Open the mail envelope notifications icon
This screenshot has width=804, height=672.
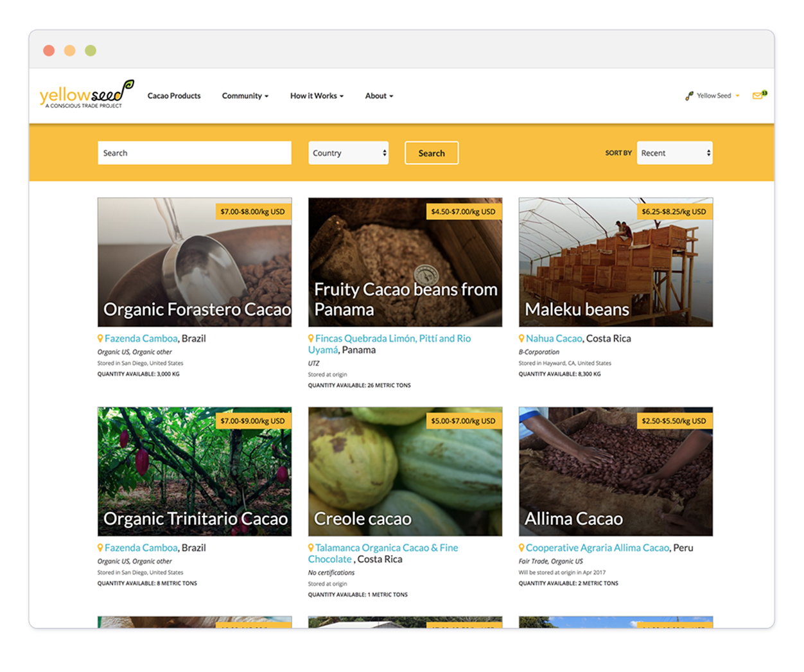pos(759,96)
